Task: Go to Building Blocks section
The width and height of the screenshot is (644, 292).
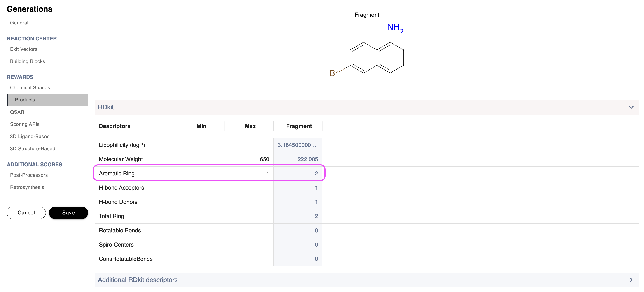Action: tap(28, 61)
